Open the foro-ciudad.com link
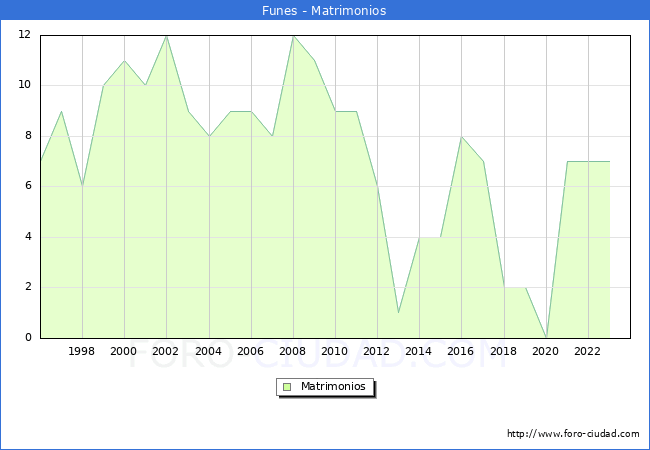The height and width of the screenshot is (450, 650). tap(573, 434)
